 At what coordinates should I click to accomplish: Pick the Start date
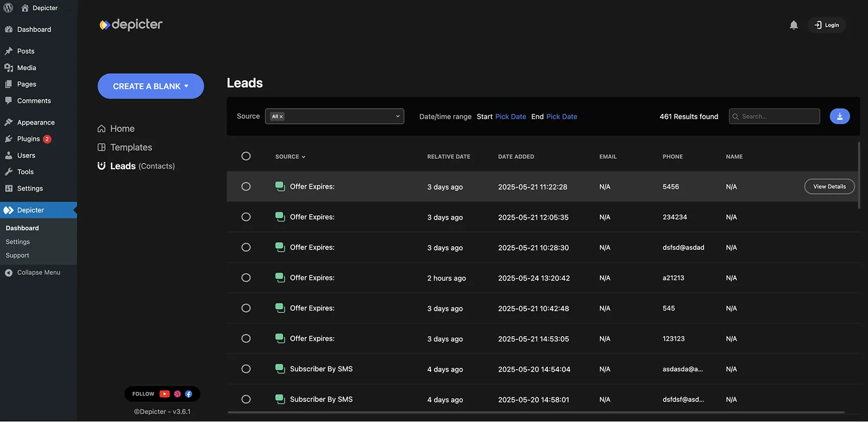tap(511, 116)
